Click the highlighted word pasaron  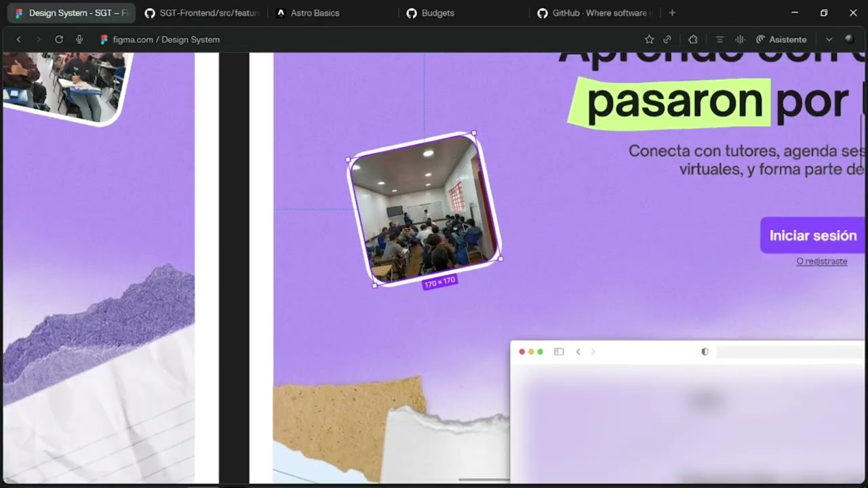tap(675, 102)
